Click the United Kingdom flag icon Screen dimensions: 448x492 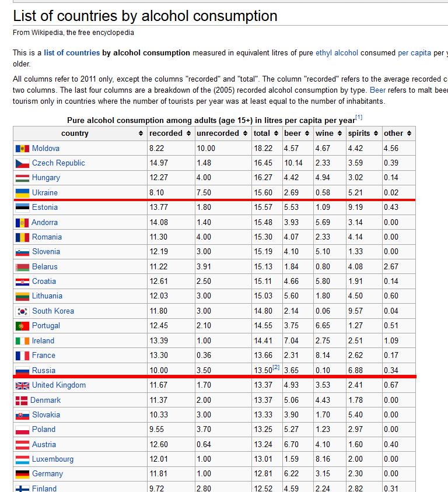pyautogui.click(x=22, y=385)
